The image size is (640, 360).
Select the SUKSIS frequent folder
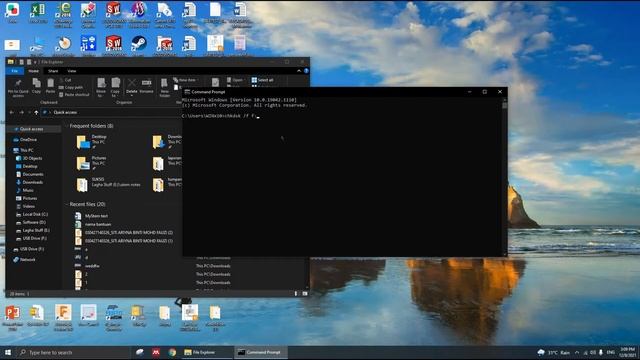coord(108,184)
